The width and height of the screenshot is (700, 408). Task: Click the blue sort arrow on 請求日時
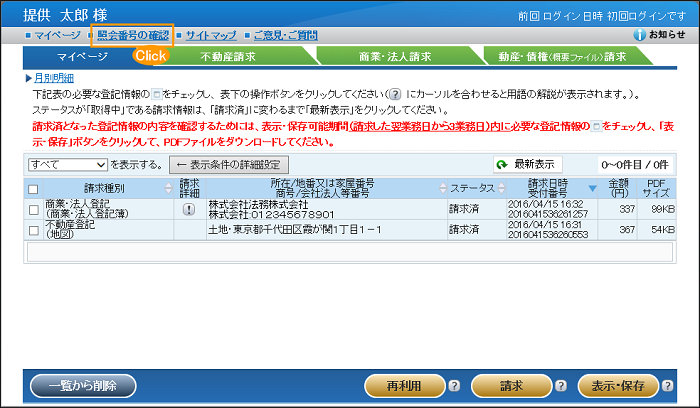[x=592, y=188]
